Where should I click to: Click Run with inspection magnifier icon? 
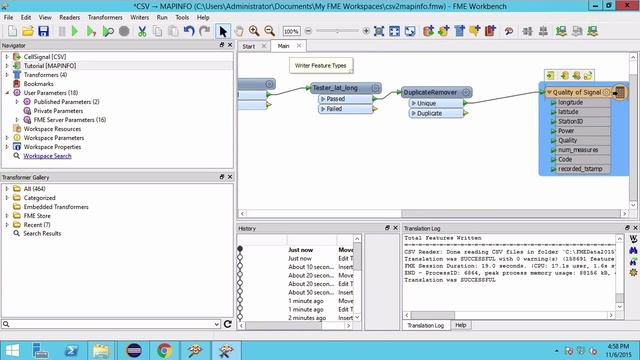(x=108, y=31)
